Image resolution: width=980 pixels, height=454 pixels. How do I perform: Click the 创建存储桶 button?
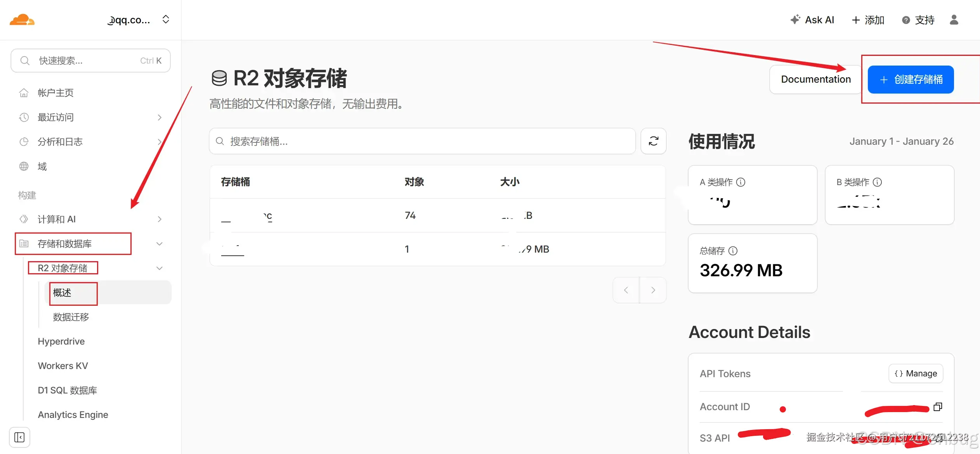(x=911, y=80)
